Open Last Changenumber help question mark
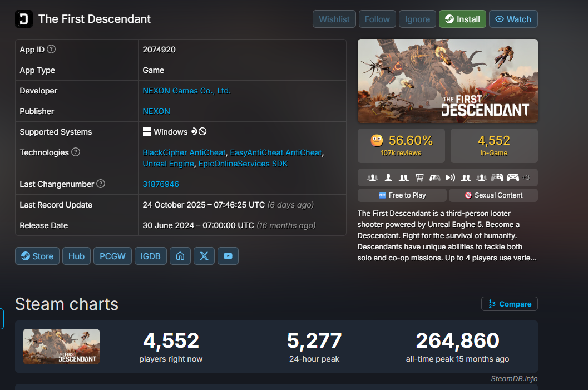The height and width of the screenshot is (390, 588). tap(101, 184)
